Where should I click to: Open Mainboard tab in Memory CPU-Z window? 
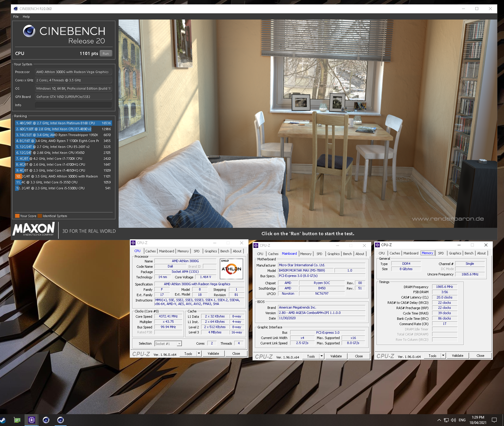coord(411,253)
